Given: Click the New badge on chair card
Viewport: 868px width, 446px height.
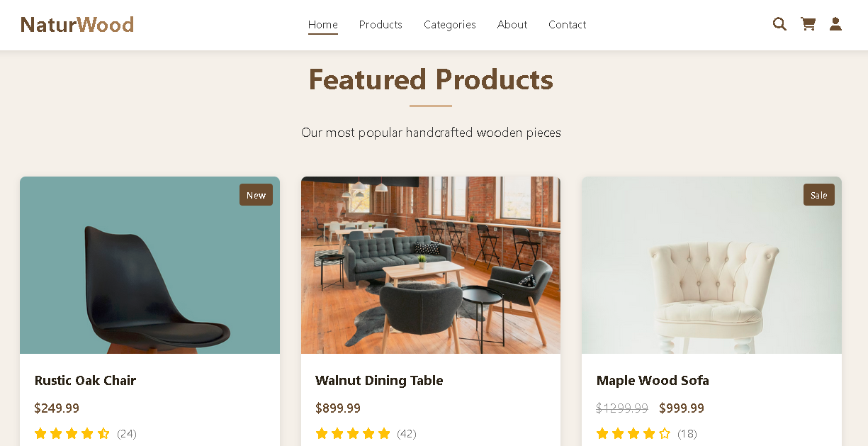Looking at the screenshot, I should [x=256, y=195].
